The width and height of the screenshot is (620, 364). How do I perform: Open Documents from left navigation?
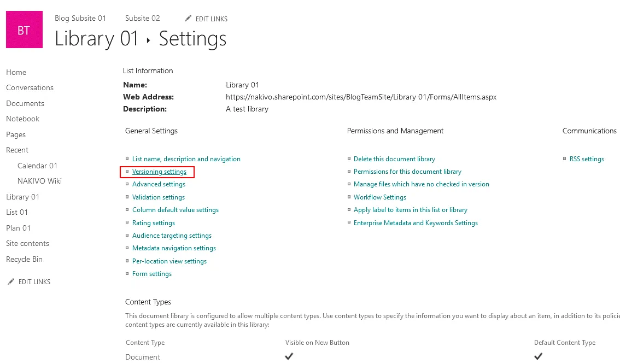click(25, 103)
